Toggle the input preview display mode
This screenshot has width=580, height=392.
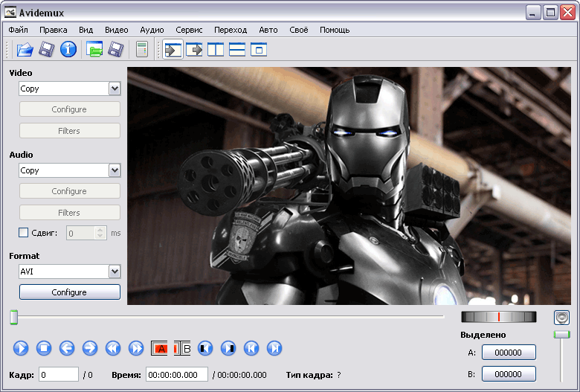click(173, 50)
